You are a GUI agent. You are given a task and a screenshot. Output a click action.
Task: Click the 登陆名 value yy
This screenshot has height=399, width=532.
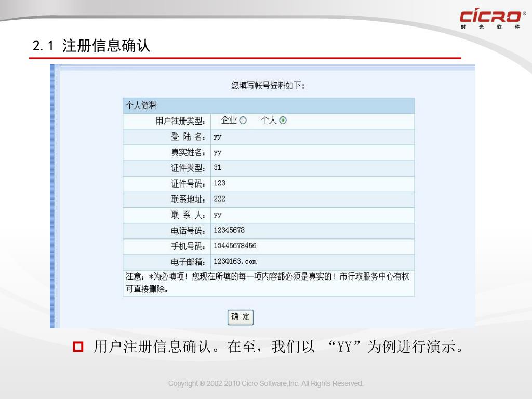point(218,137)
